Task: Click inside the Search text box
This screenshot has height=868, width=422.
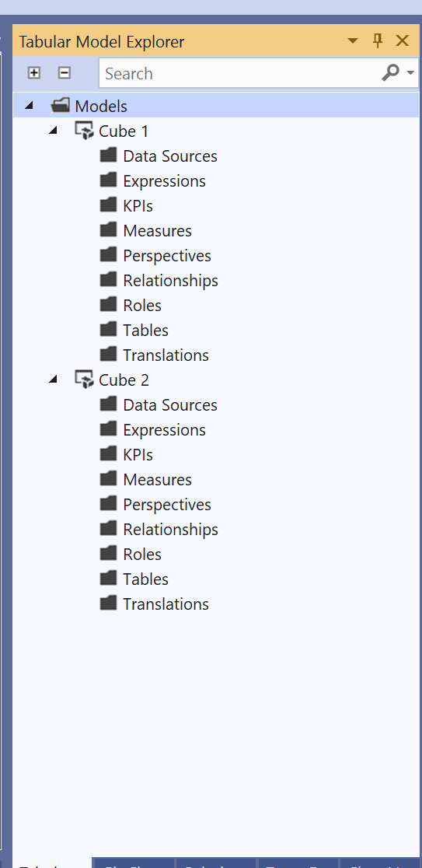Action: pyautogui.click(x=239, y=73)
